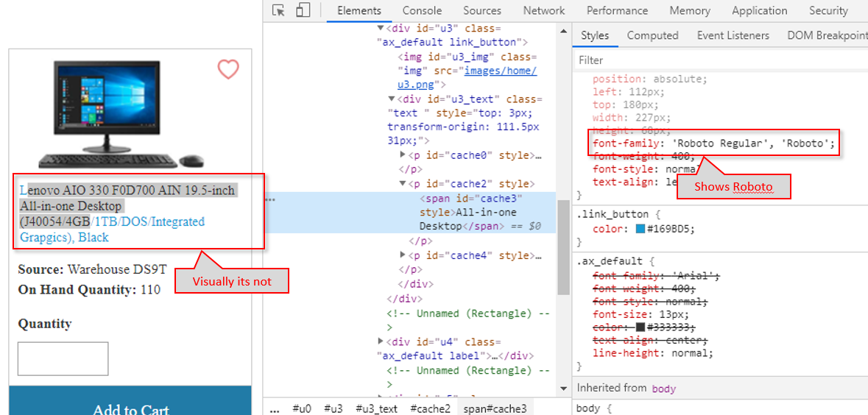
Task: Open the Console tab
Action: pyautogui.click(x=422, y=10)
